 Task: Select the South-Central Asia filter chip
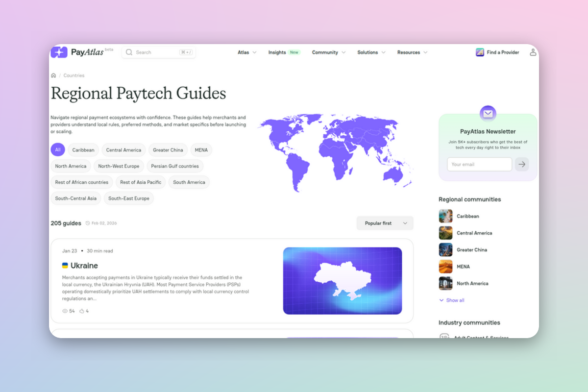tap(76, 198)
